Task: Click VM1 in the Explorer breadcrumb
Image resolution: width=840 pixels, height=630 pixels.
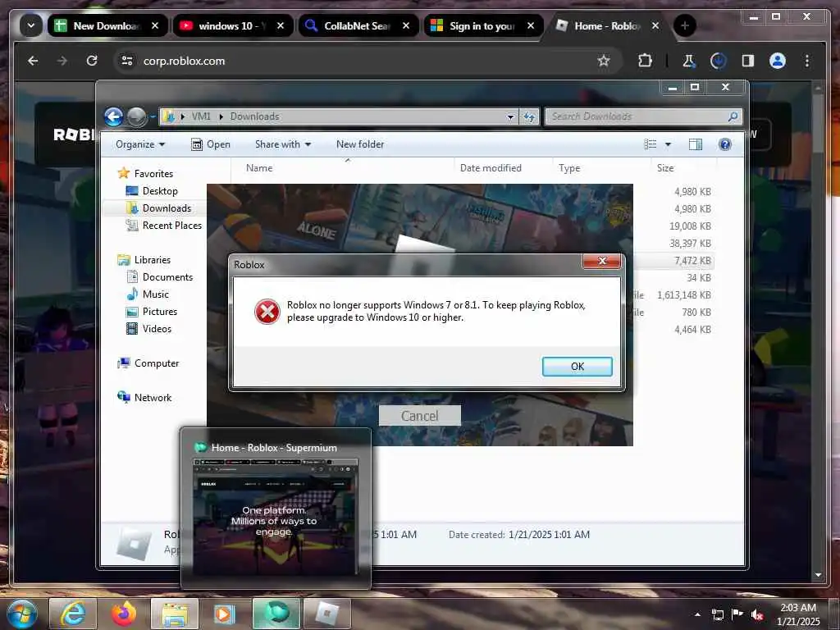Action: (201, 116)
